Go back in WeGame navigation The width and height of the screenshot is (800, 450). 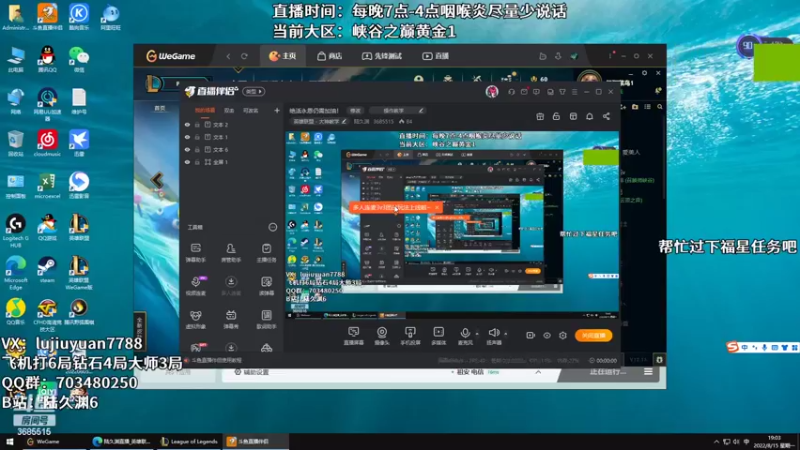228,56
